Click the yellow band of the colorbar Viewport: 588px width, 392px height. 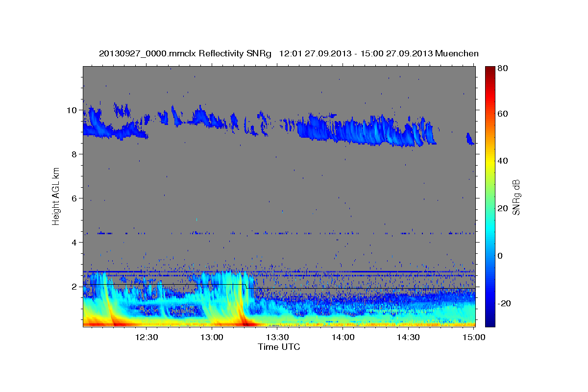coord(490,163)
